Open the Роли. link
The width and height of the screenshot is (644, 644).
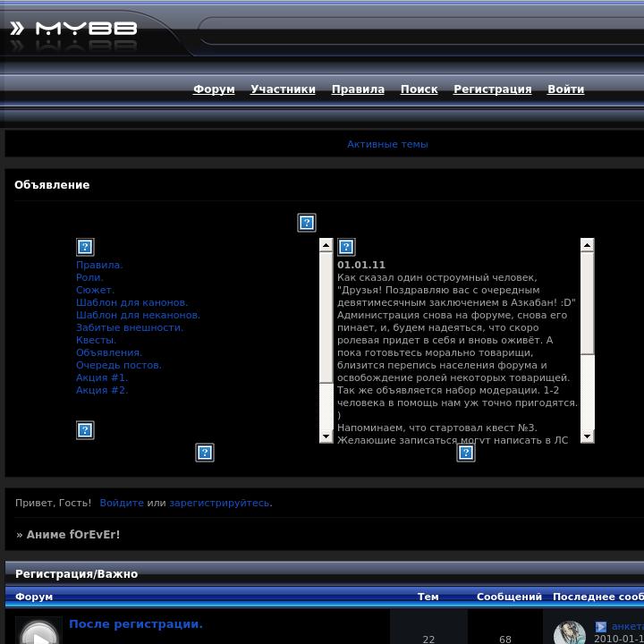pyautogui.click(x=89, y=277)
